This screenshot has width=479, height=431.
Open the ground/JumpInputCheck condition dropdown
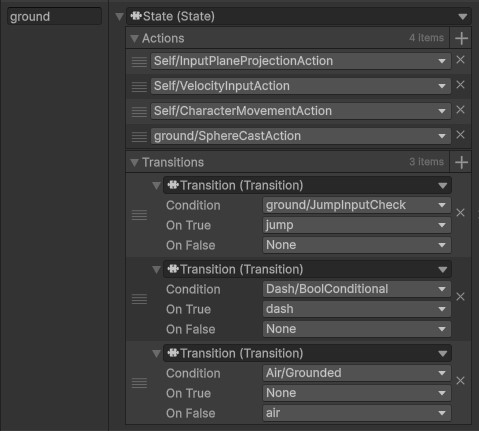357,205
